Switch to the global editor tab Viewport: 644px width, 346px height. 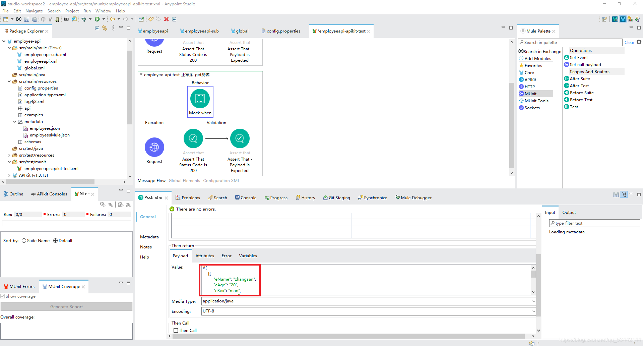240,31
